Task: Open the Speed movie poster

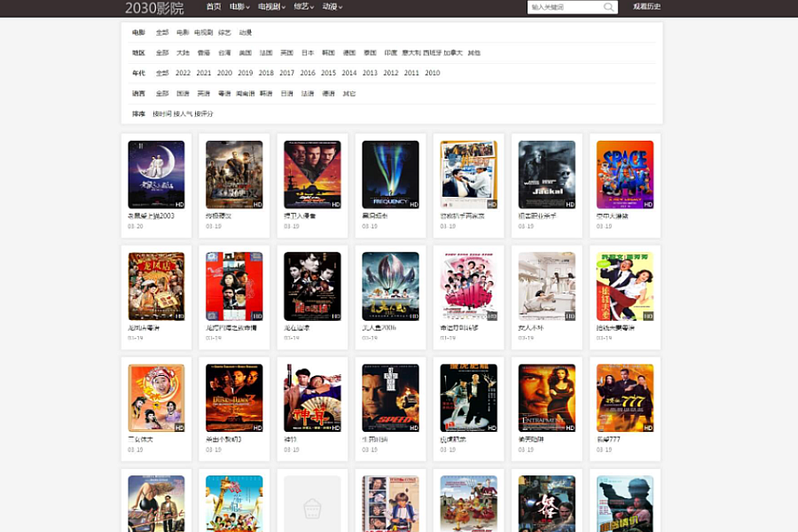Action: click(390, 398)
